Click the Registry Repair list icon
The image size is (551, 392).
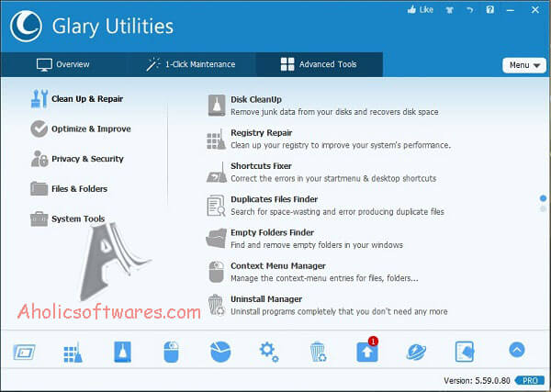pos(216,140)
